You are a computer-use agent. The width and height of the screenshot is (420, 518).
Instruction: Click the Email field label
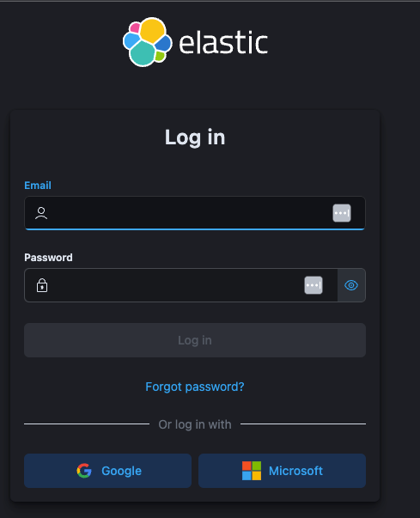click(38, 186)
